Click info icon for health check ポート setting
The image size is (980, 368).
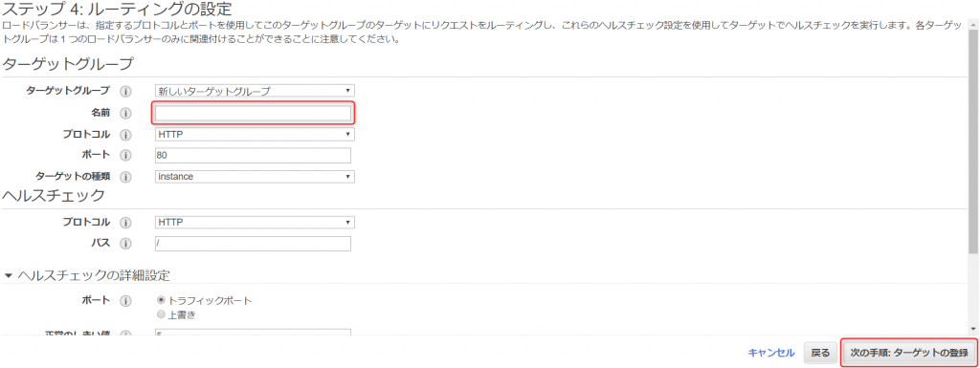[x=125, y=301]
